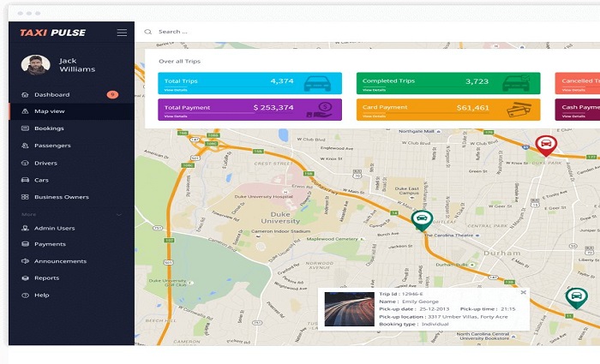Open Business Owners menu item
Image resolution: width=600 pixels, height=364 pixels.
click(71, 197)
